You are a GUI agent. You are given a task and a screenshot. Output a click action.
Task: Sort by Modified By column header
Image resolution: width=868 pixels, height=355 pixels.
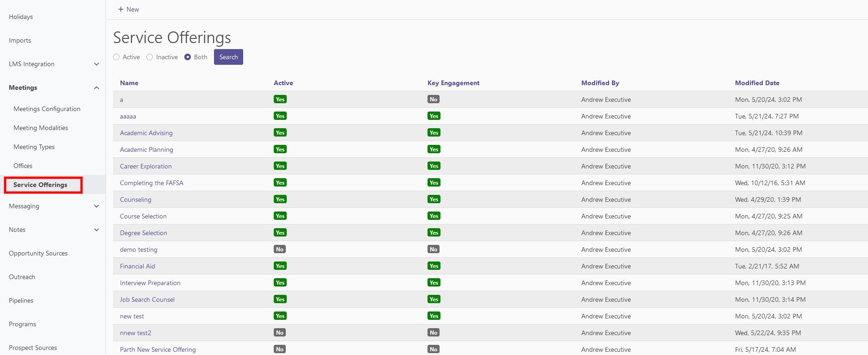600,83
